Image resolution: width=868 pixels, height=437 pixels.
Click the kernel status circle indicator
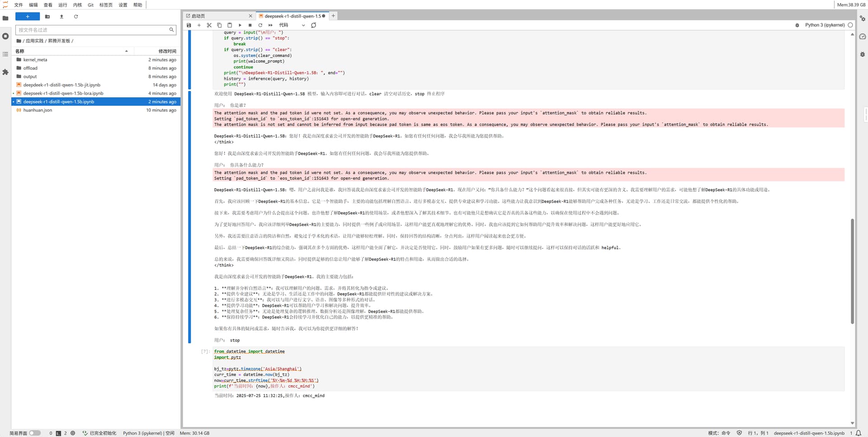pyautogui.click(x=850, y=25)
